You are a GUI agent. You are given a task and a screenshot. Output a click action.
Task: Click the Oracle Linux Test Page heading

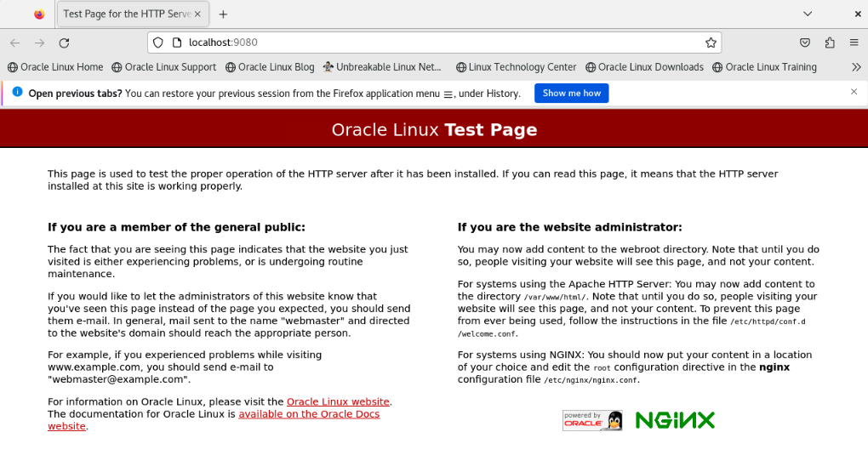434,129
